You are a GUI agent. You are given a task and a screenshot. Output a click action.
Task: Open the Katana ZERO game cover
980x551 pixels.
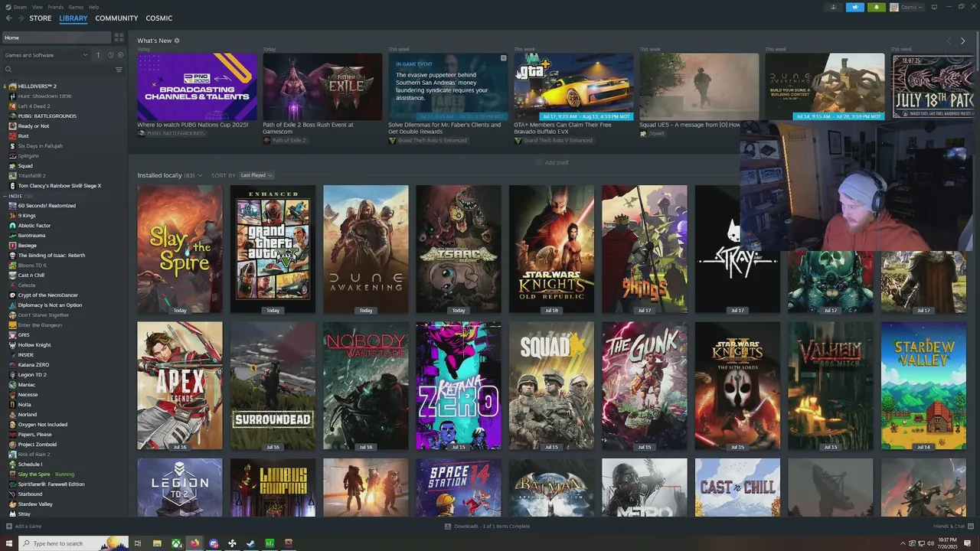(x=459, y=386)
